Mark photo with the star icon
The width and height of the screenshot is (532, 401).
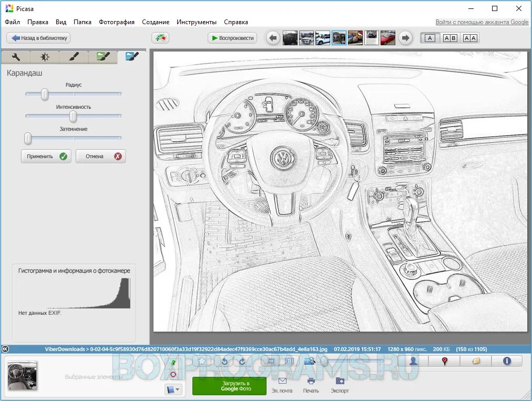point(202,361)
